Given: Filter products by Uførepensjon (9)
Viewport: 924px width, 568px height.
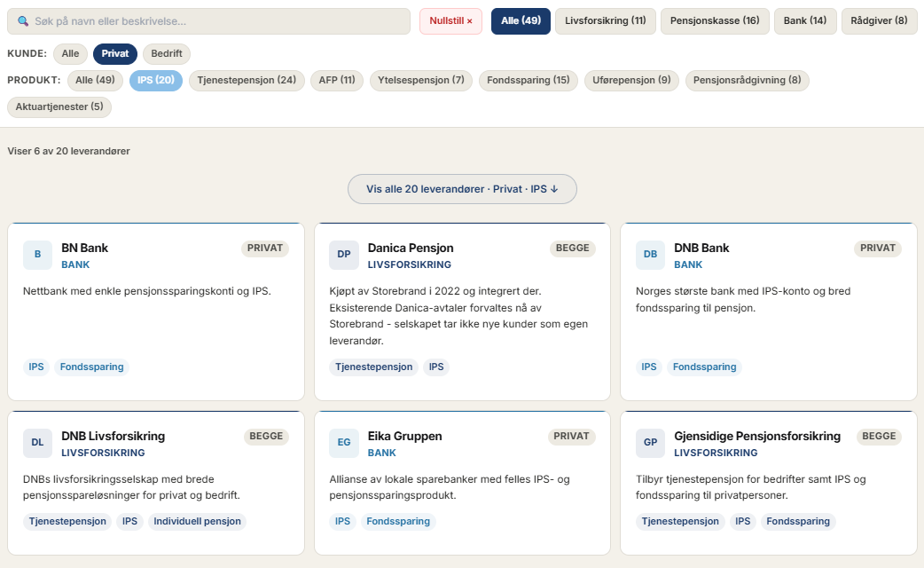Looking at the screenshot, I should tap(631, 80).
